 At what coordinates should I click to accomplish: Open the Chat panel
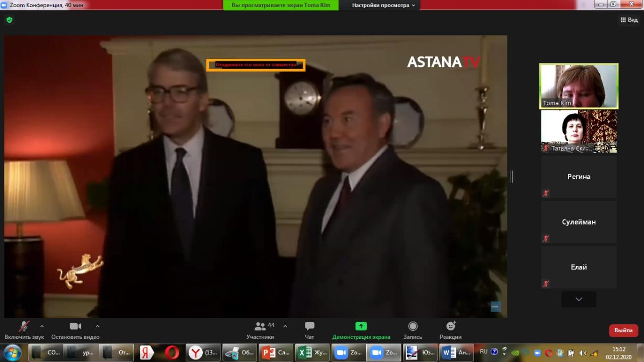[x=309, y=326]
